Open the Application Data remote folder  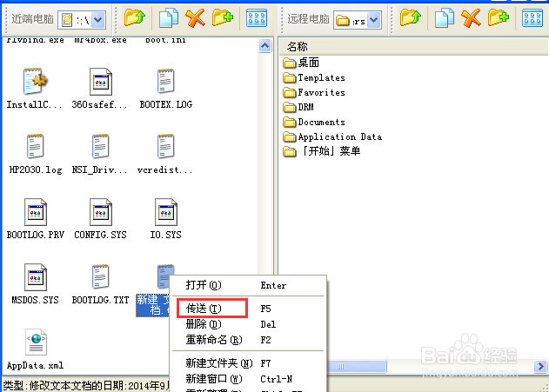tap(332, 136)
